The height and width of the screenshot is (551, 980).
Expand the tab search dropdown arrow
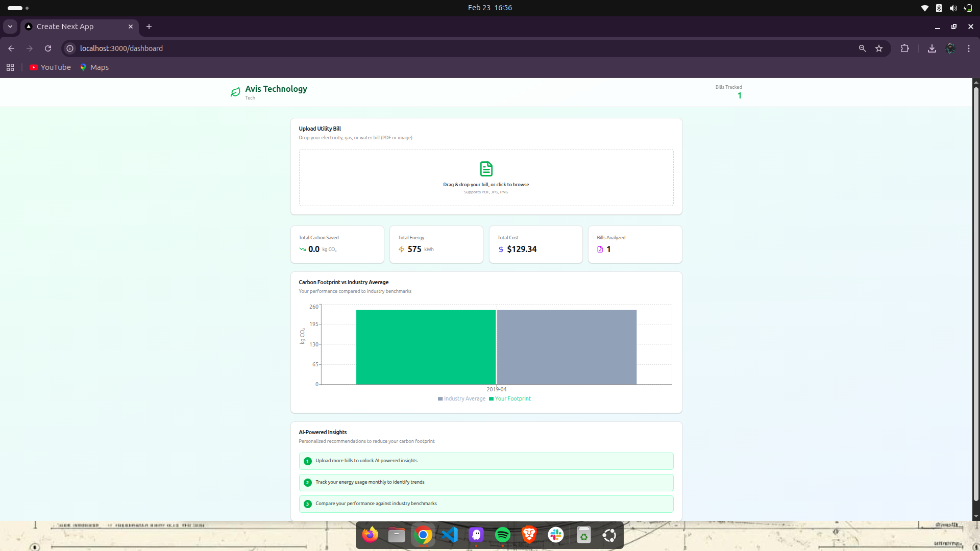10,27
